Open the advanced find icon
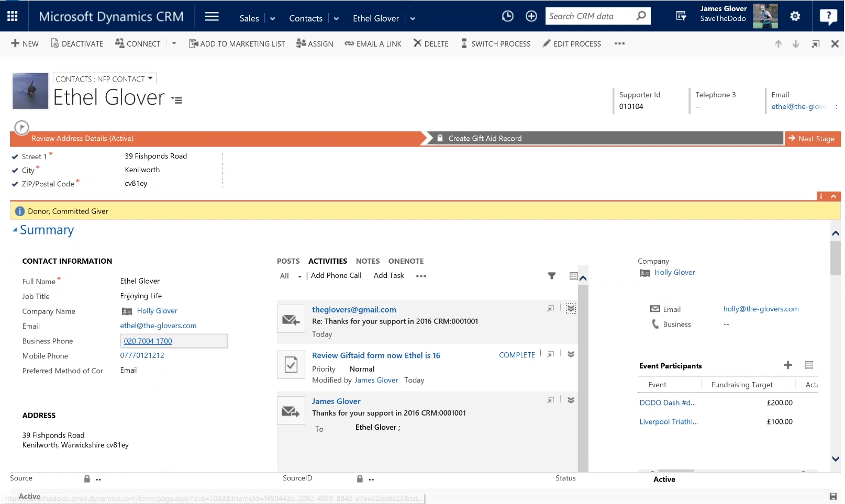Screen dimensions: 845x504 pos(681,16)
